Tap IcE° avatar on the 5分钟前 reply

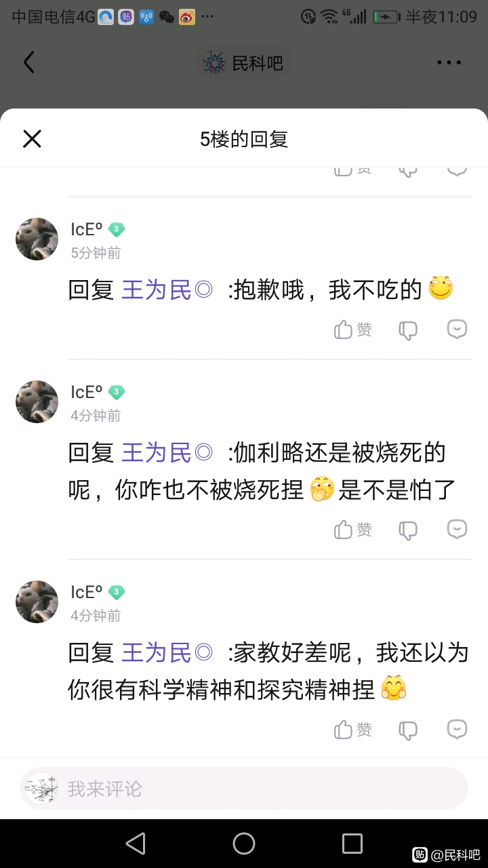click(37, 239)
